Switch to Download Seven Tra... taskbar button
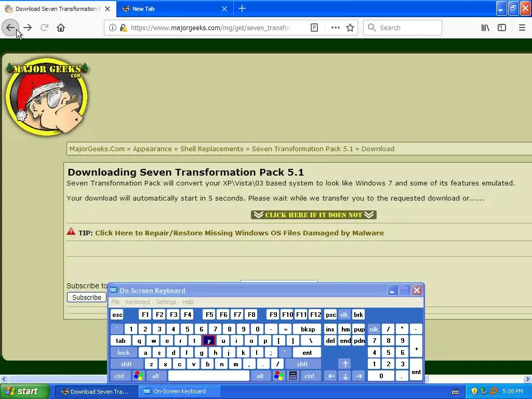Viewport: 532px width, 399px height. 96,391
